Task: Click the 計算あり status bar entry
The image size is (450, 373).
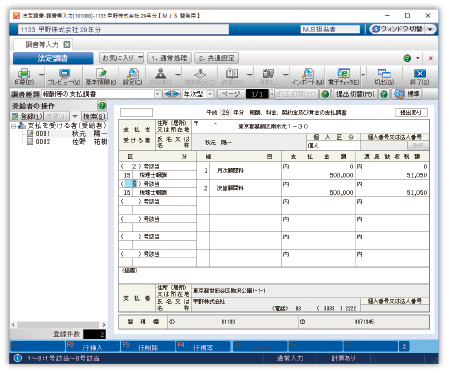Action: 343,358
